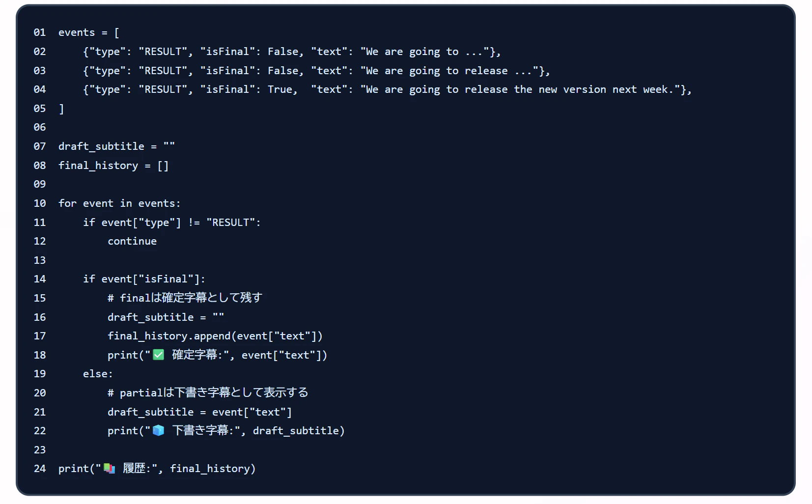
Task: Click the comment starting '# partial' on line 20
Action: [x=208, y=392]
